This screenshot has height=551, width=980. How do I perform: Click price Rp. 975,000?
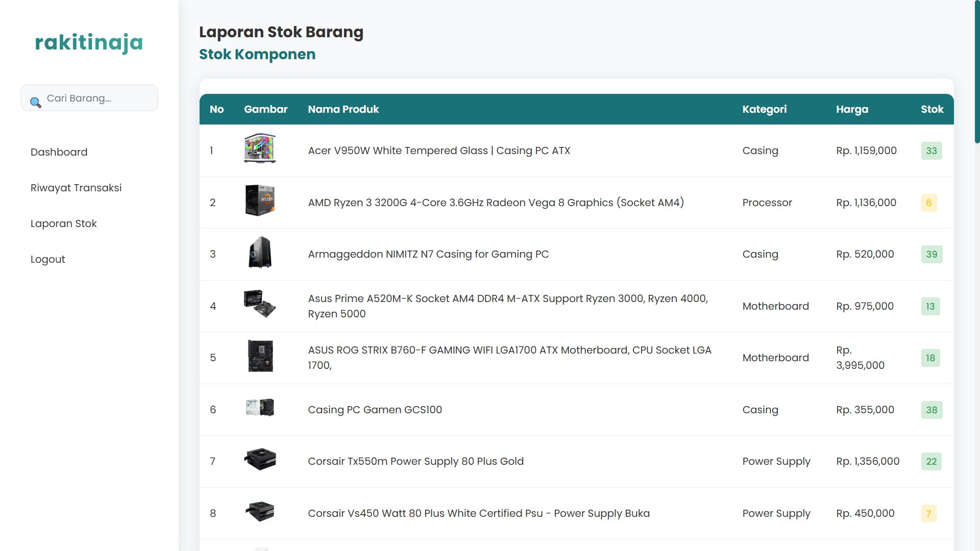coord(865,306)
